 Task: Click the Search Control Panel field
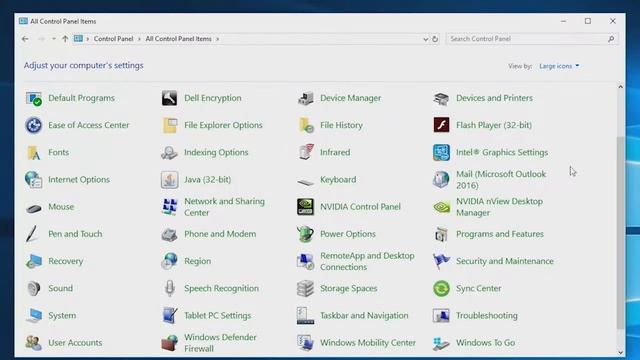tap(532, 39)
